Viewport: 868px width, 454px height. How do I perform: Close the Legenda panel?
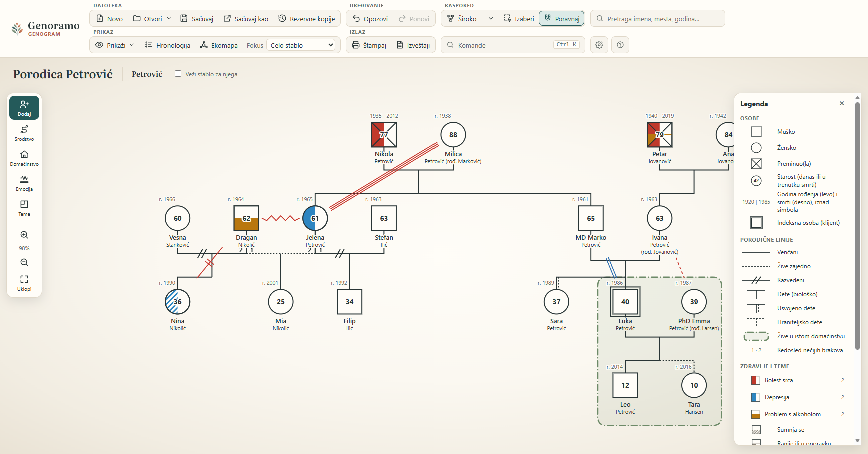[x=842, y=103]
